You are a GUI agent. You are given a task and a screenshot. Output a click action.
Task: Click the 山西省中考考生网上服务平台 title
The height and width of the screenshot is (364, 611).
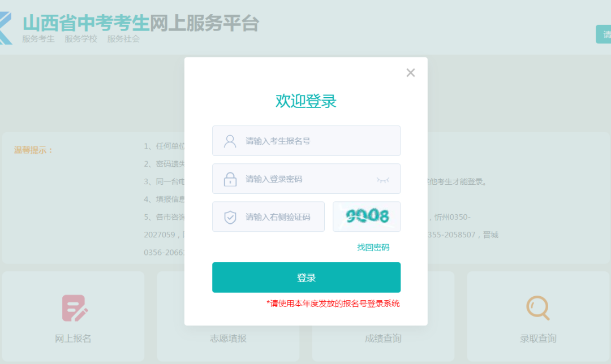click(141, 23)
